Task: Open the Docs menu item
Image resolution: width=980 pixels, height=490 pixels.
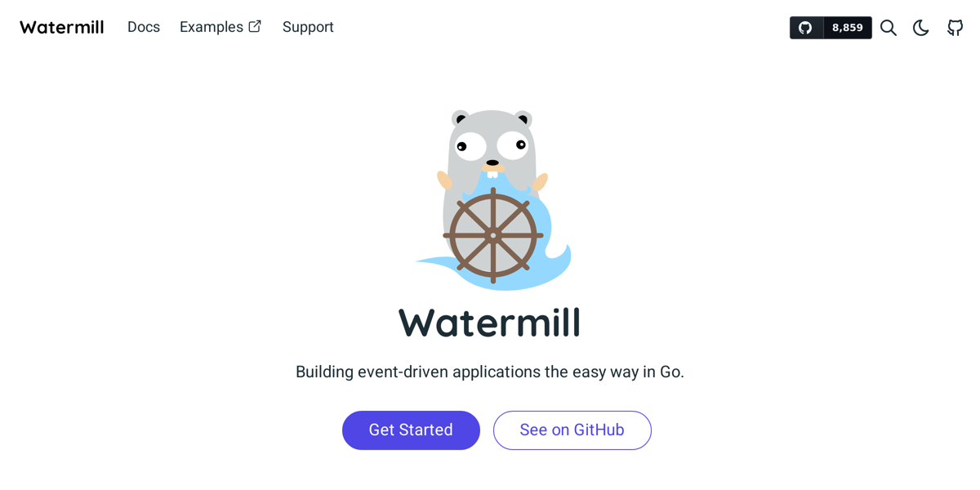Action: [144, 27]
